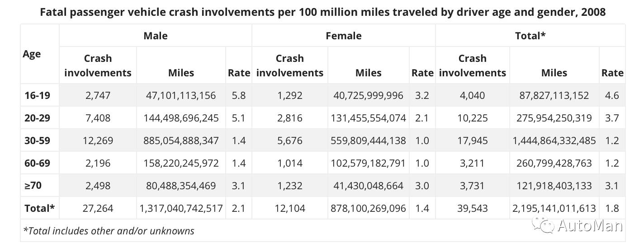Click the male crash count 2,747 cell
644x252 pixels.
click(x=97, y=95)
